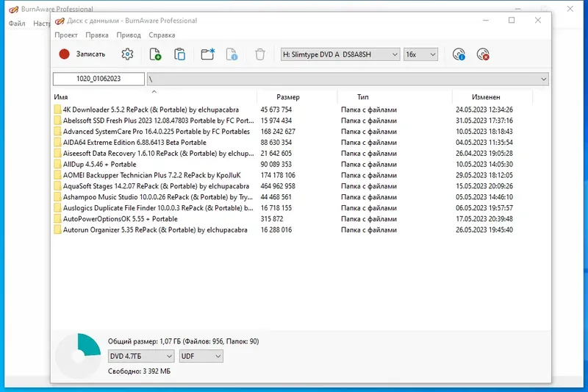588x392 pixels.
Task: Click the disc usage pie chart
Action: click(78, 356)
